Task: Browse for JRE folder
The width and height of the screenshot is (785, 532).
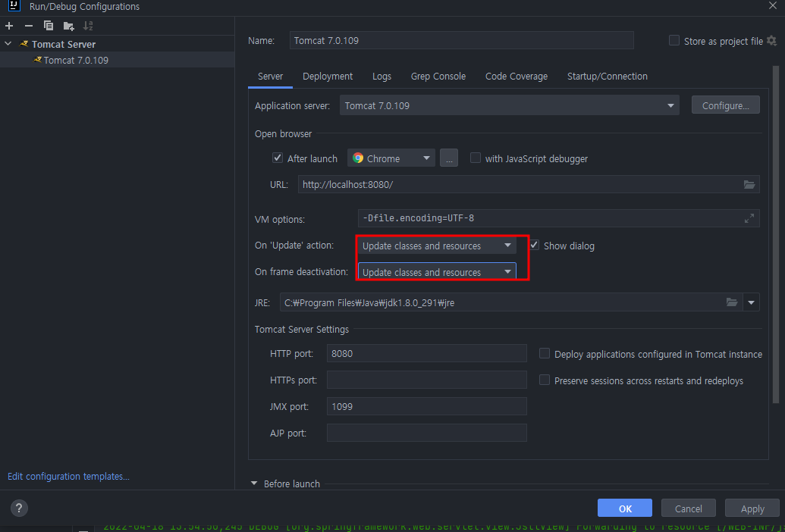Action: pos(732,302)
